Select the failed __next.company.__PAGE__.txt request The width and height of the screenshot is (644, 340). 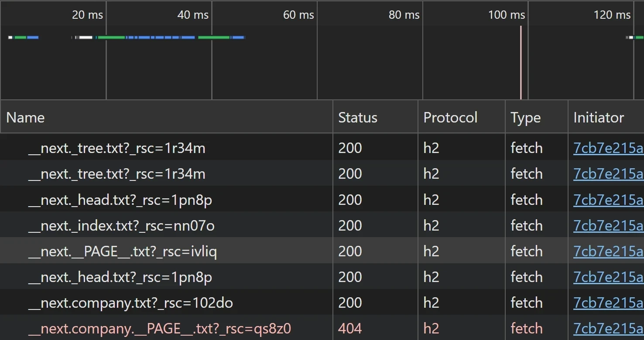click(x=159, y=329)
